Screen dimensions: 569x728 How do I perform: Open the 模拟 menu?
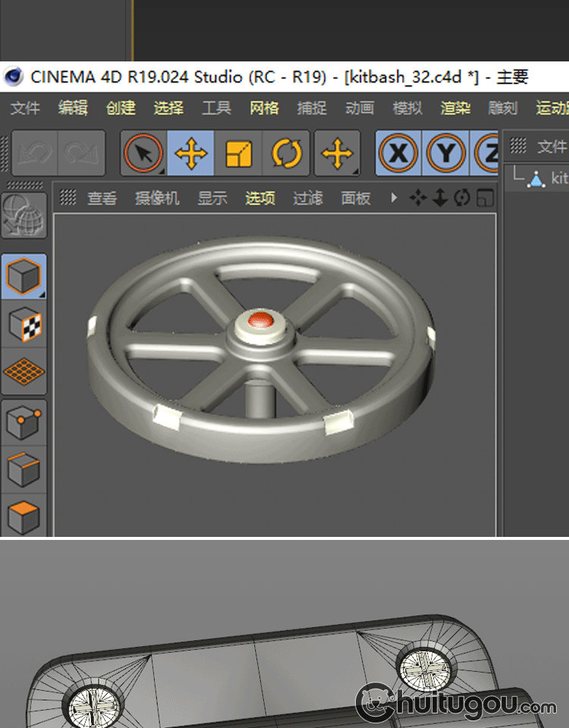408,108
